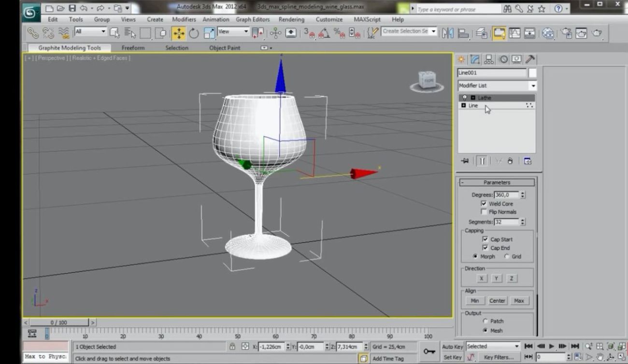Open the Hierarchy panel tab
This screenshot has width=628, height=364.
point(489,59)
